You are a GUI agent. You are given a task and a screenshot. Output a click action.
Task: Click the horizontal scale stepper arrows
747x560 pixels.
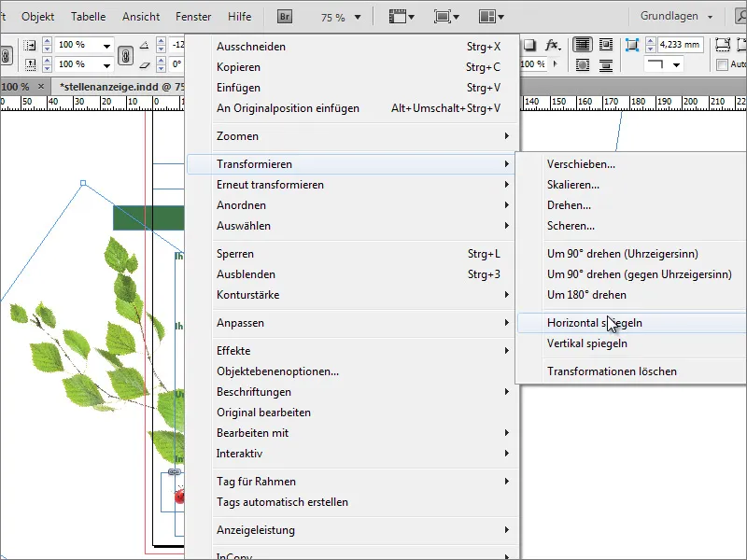(48, 45)
